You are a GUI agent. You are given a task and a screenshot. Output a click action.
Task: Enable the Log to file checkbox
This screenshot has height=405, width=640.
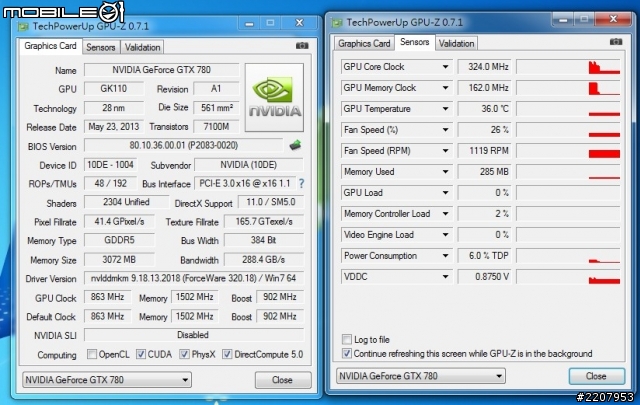coord(347,339)
